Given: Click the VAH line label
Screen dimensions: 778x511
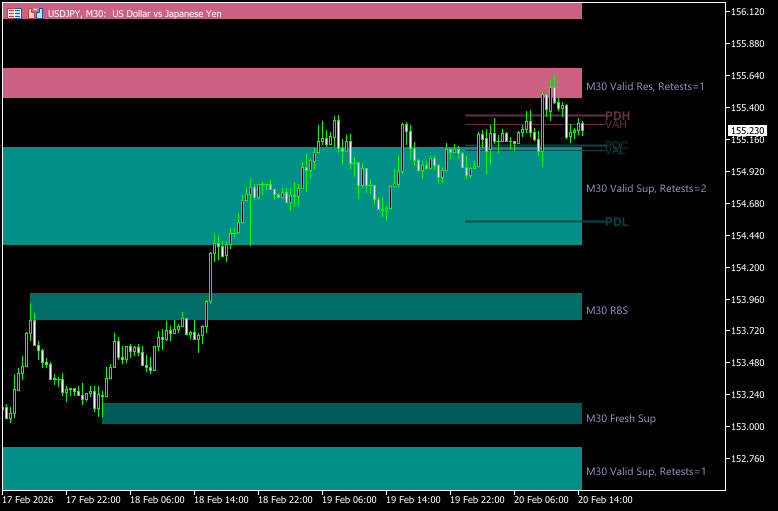Looking at the screenshot, I should (615, 125).
